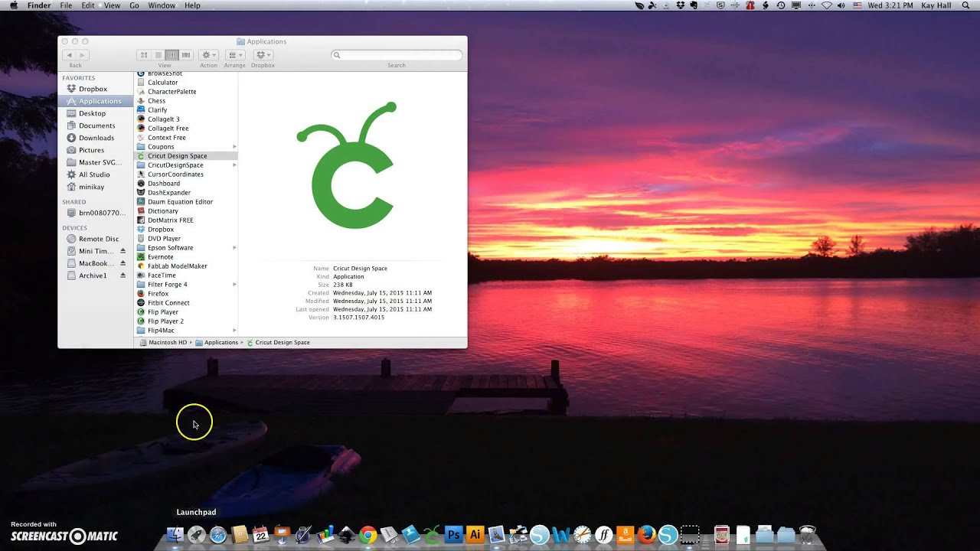Open Keynote from the Dock

281,534
